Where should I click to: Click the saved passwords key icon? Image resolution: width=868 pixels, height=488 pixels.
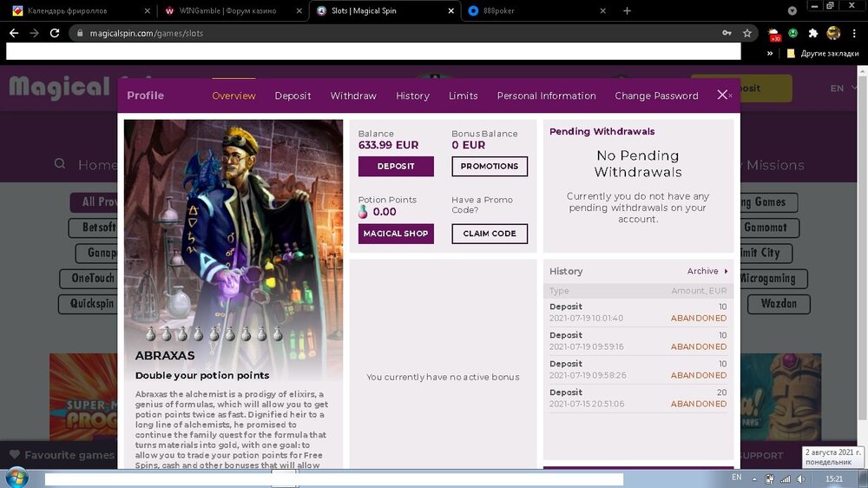[727, 33]
